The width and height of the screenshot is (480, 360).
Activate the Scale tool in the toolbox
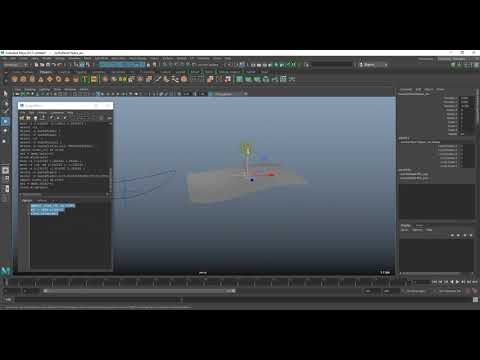point(5,140)
